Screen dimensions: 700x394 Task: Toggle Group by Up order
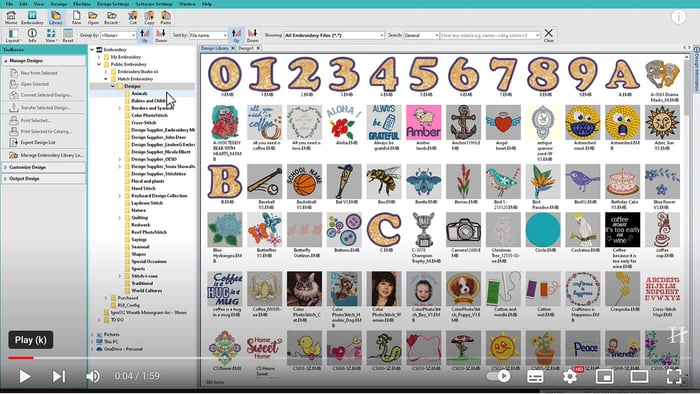[x=144, y=35]
